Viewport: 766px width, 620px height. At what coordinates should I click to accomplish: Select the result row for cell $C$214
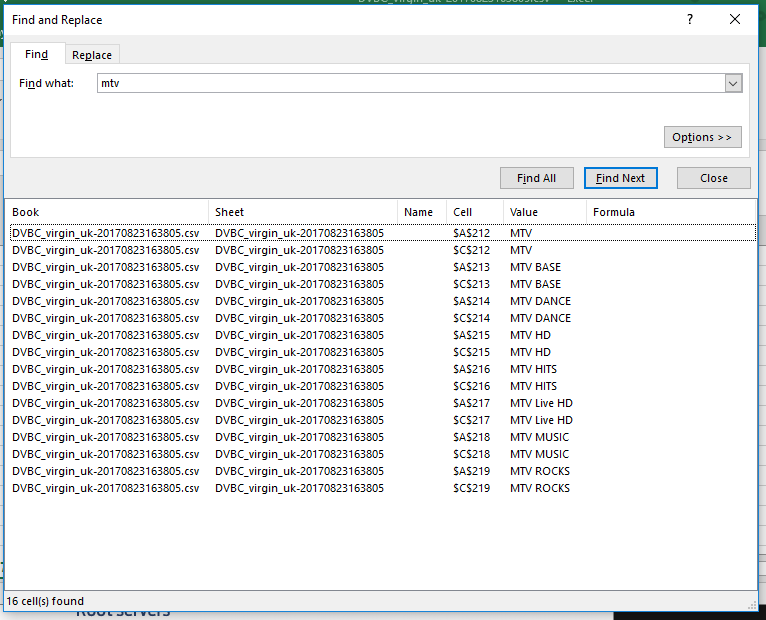[x=383, y=318]
